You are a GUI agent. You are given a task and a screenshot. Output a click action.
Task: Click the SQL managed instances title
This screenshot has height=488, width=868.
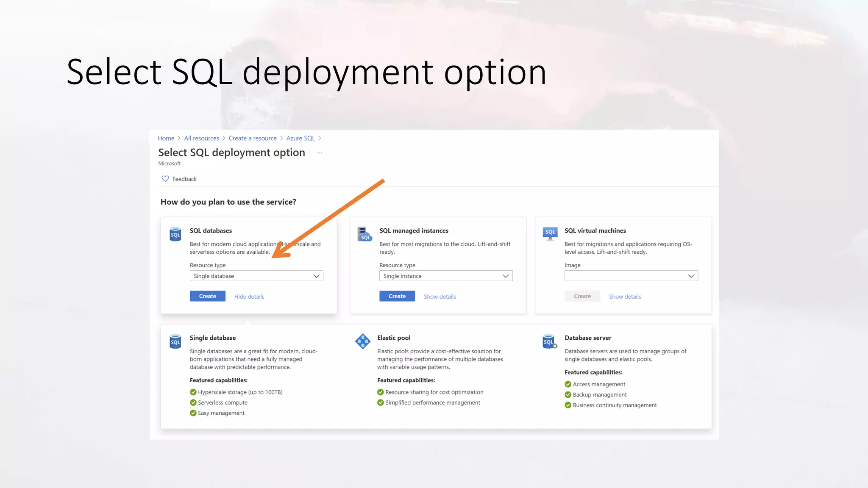[414, 231]
